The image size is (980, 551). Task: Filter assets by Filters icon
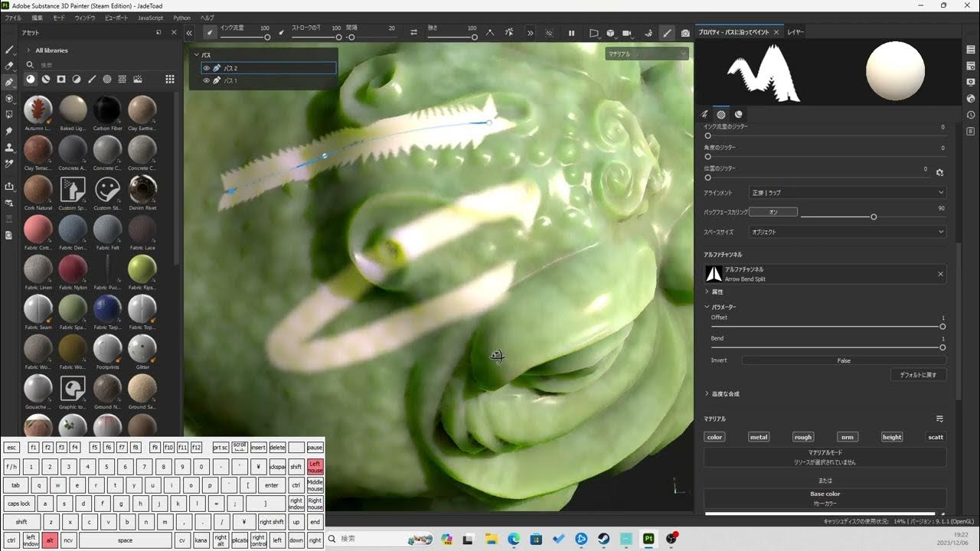tap(77, 79)
